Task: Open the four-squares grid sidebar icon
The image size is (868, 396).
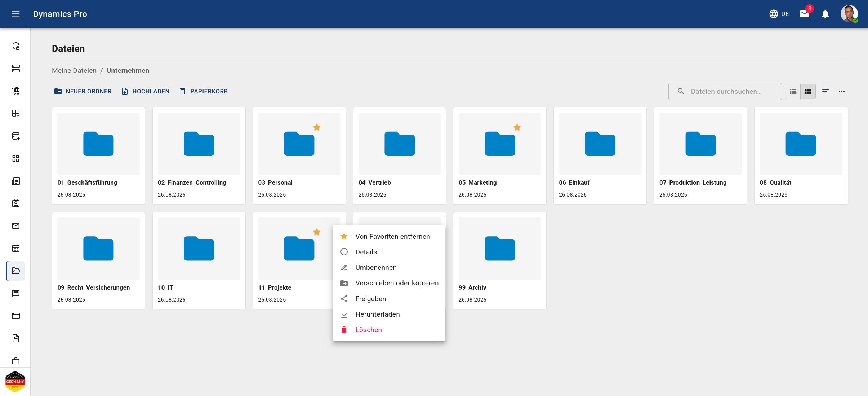Action: click(x=16, y=158)
